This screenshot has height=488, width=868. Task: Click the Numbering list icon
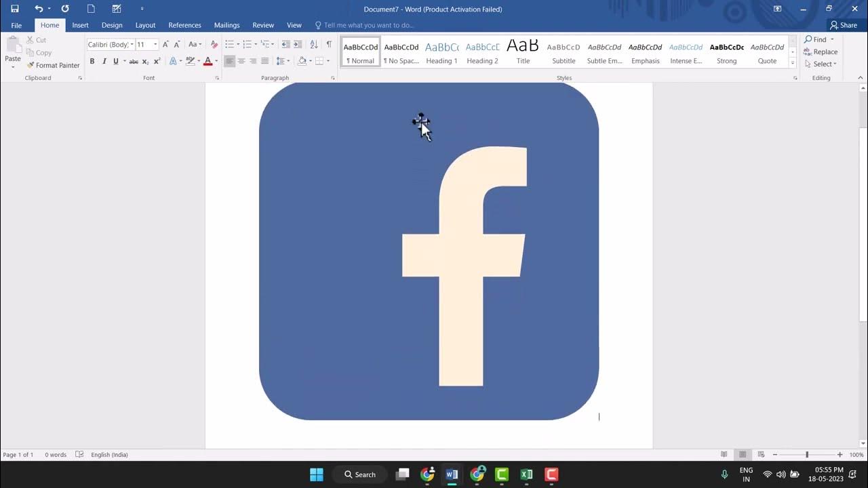tap(248, 44)
